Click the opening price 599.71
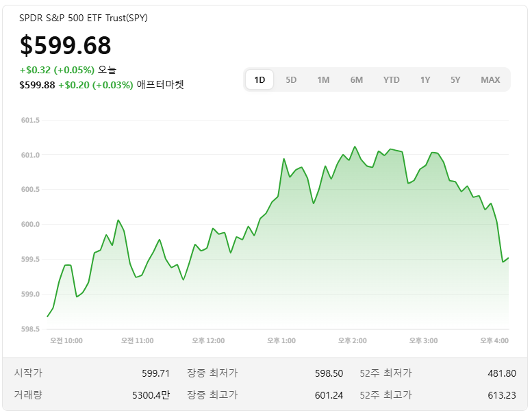This screenshot has height=413, width=532. [155, 373]
